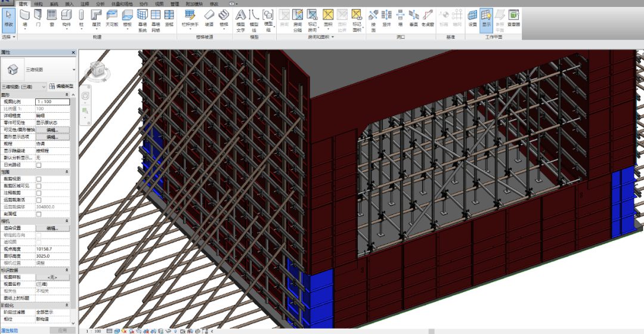The image size is (644, 334).
Task: Click the 视点高度 10158.7 value field
Action: 52,249
